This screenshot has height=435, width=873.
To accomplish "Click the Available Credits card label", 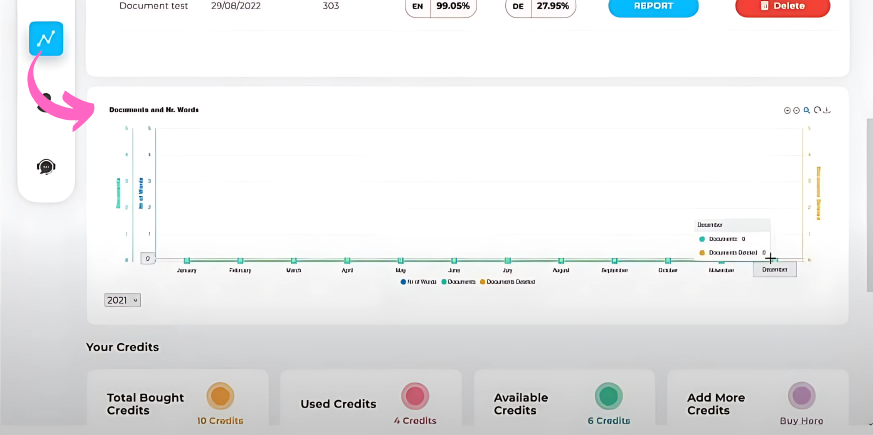I will (x=521, y=404).
